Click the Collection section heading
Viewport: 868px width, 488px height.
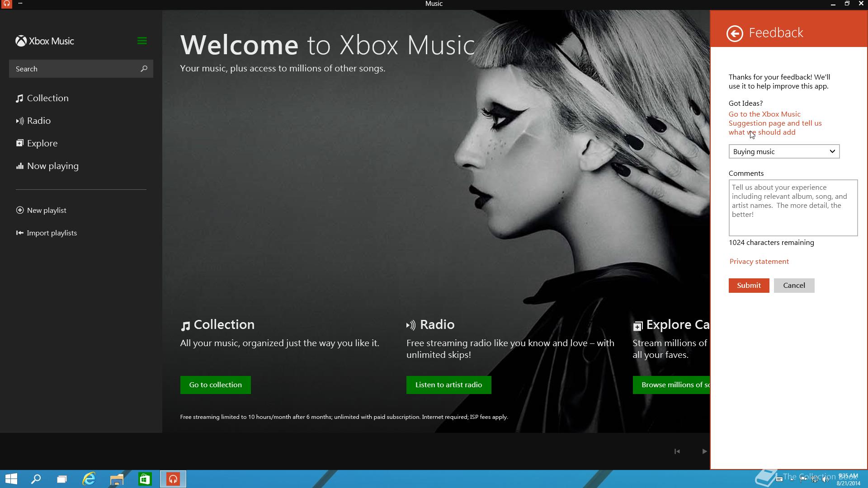coord(217,324)
